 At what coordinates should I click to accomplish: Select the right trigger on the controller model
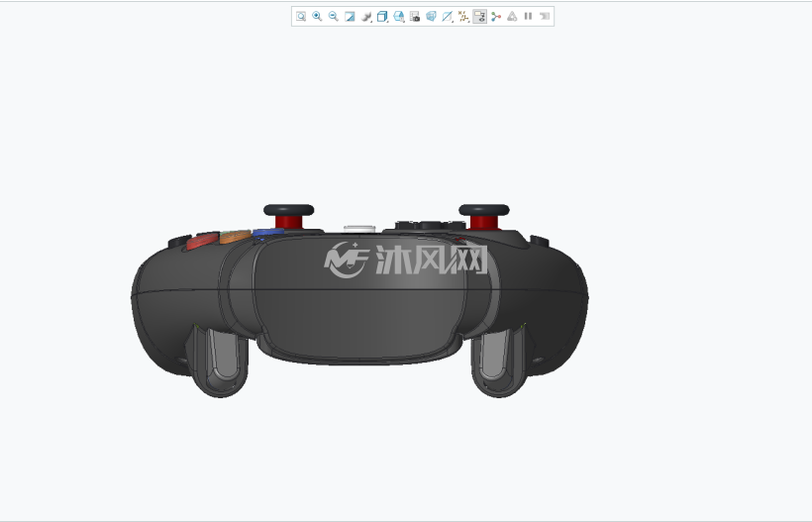499,362
